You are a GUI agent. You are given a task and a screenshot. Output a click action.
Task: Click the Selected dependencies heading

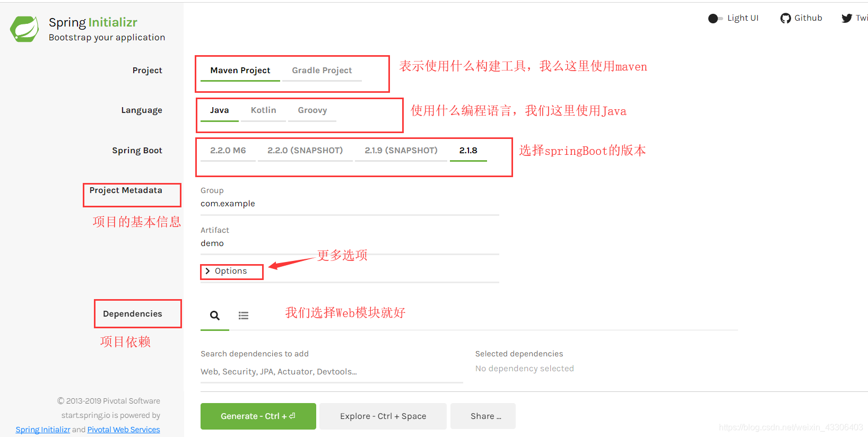coord(519,354)
